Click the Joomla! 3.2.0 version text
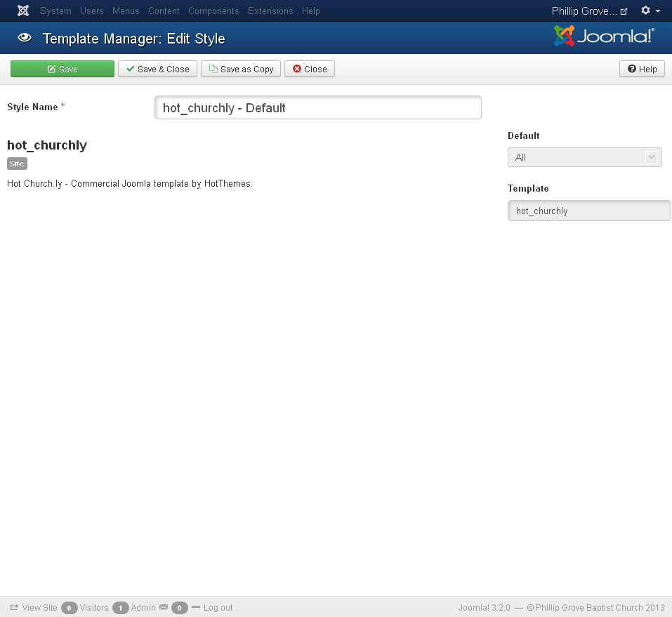The image size is (672, 617). click(485, 608)
